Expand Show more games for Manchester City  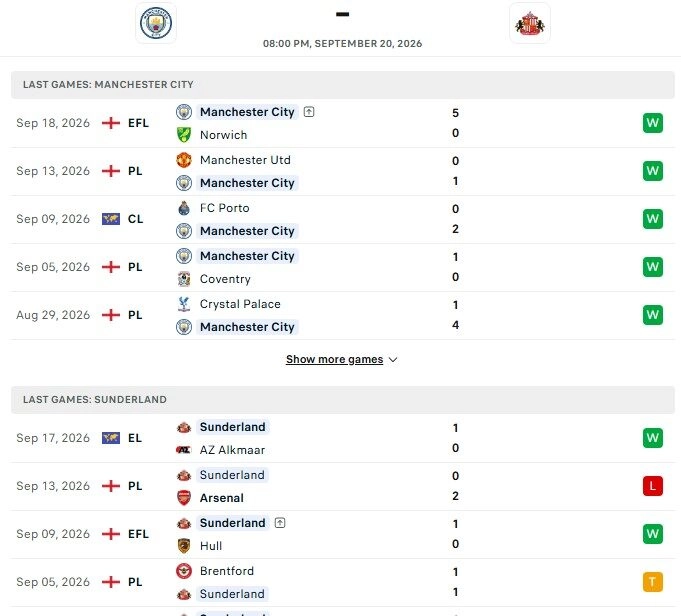click(334, 359)
